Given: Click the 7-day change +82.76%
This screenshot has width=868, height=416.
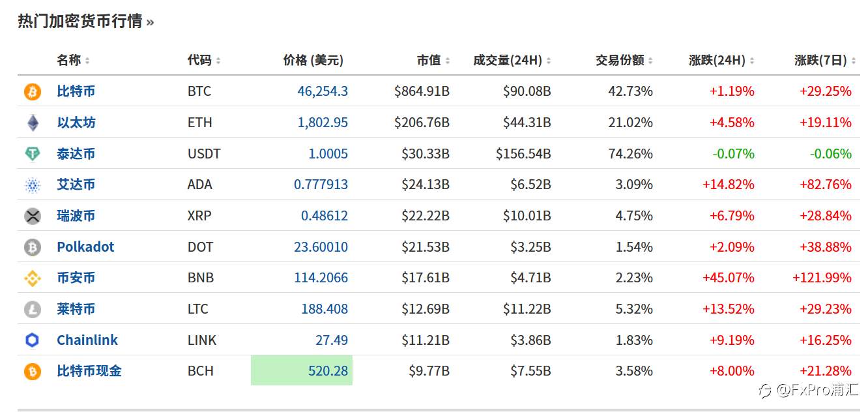Looking at the screenshot, I should pos(826,185).
